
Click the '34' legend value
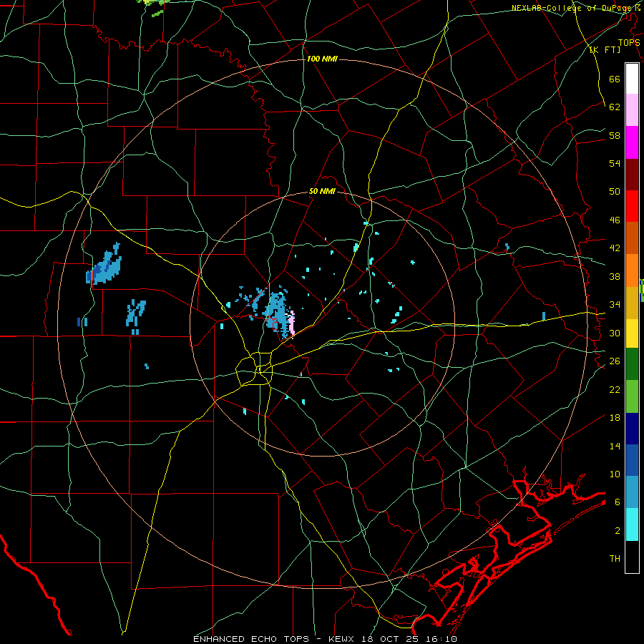(x=615, y=305)
